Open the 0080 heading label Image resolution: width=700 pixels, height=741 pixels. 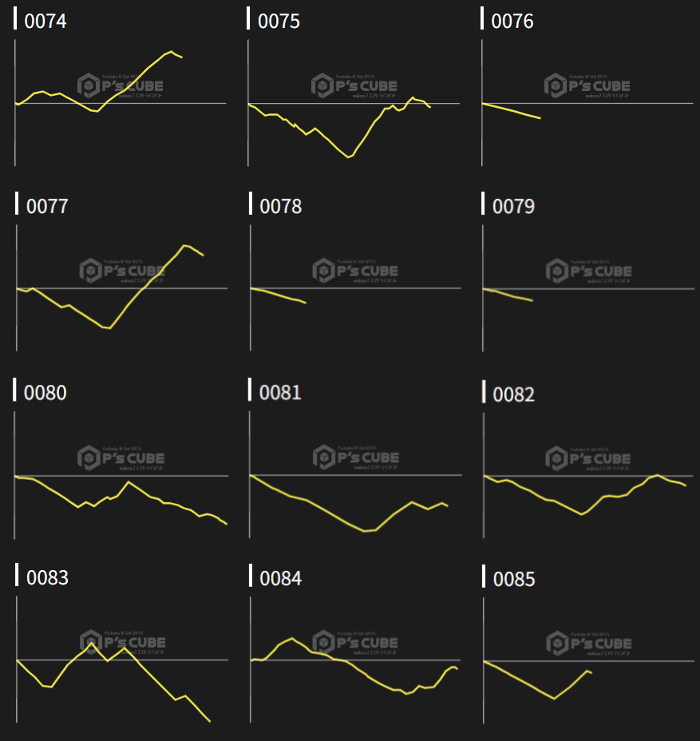pos(45,393)
